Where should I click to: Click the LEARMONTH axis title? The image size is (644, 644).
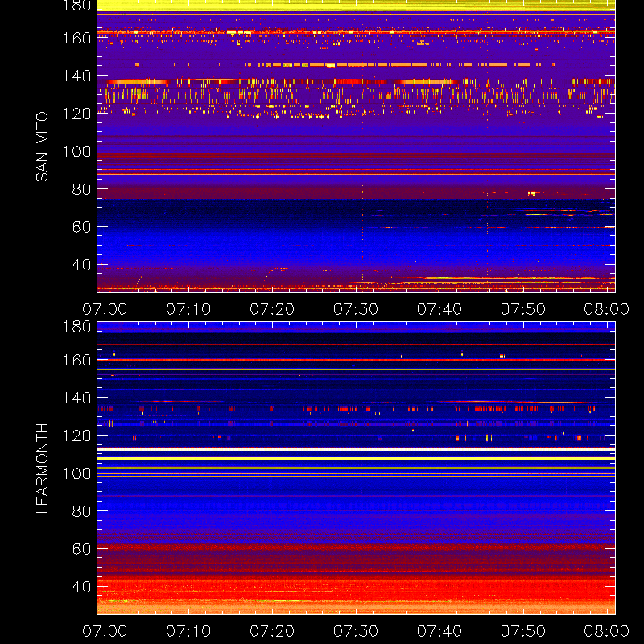coord(42,469)
